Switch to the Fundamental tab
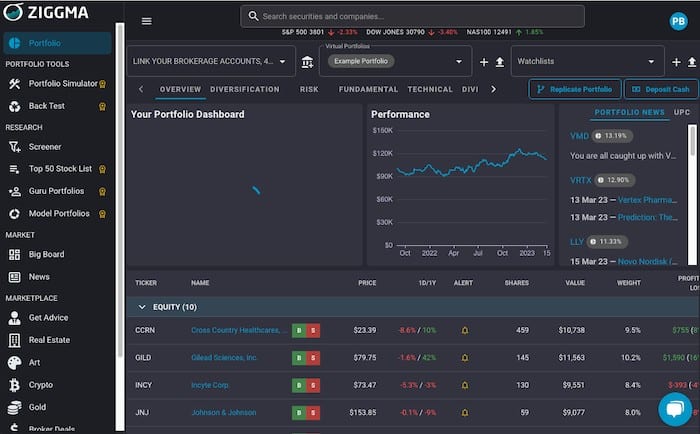The image size is (700, 434). pyautogui.click(x=368, y=89)
